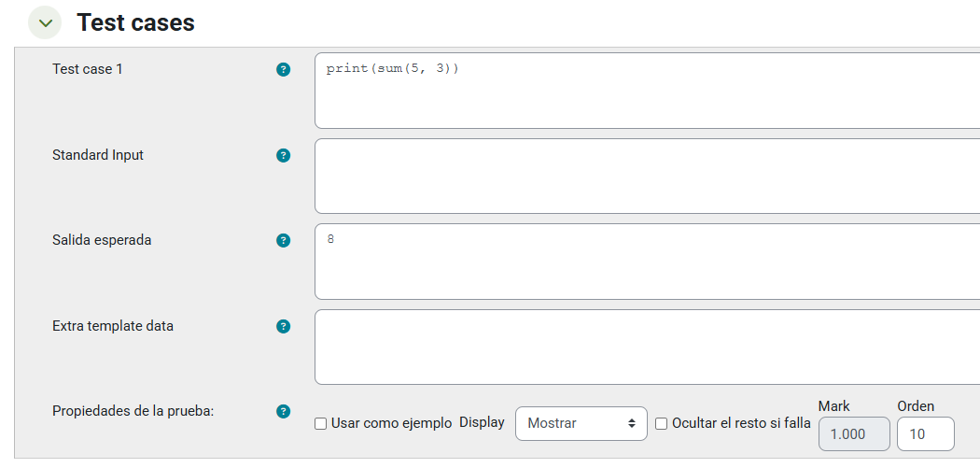980x468 pixels.
Task: Open help icon for Test case 1
Action: tap(284, 69)
